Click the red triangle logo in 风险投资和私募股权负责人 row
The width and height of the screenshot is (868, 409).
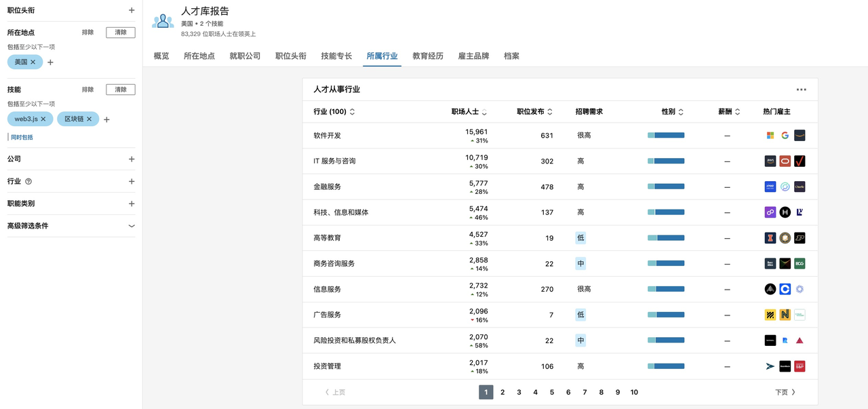click(x=800, y=340)
